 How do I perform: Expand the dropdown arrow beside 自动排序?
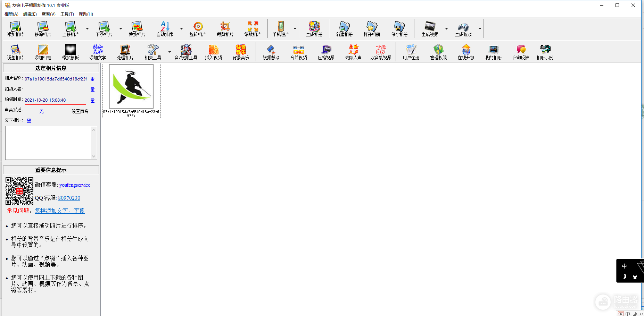coord(181,29)
